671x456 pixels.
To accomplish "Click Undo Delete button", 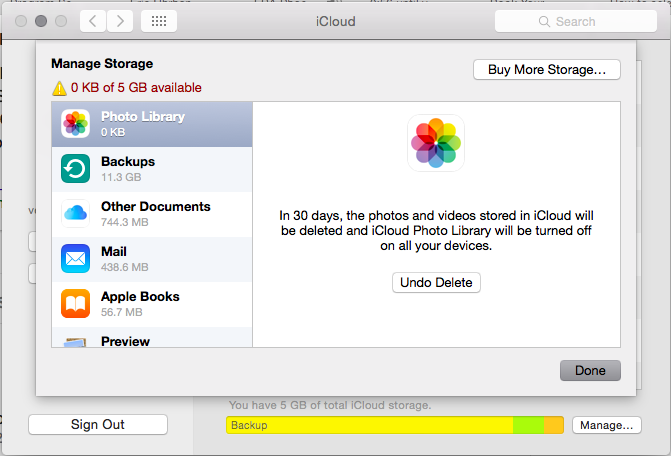I will tap(436, 282).
